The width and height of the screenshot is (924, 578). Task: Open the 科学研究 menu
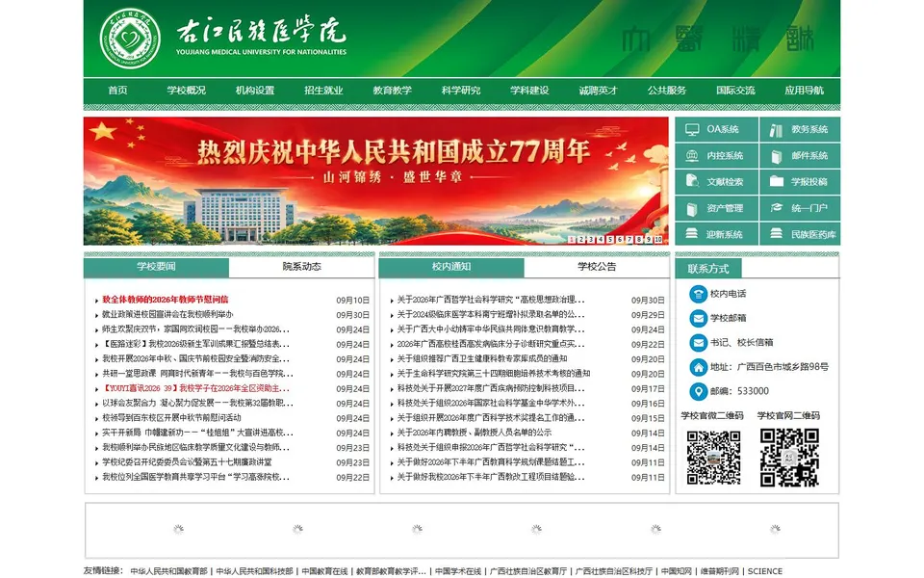(461, 91)
